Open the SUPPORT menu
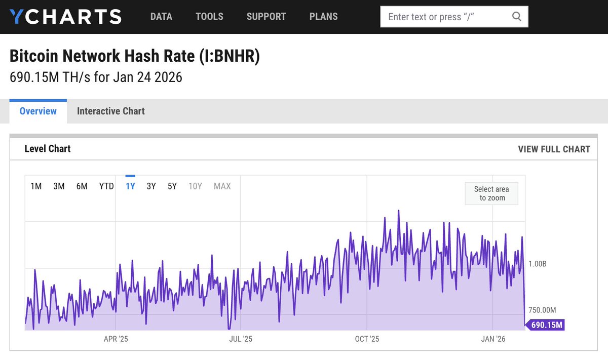This screenshot has width=608, height=364. coord(266,16)
